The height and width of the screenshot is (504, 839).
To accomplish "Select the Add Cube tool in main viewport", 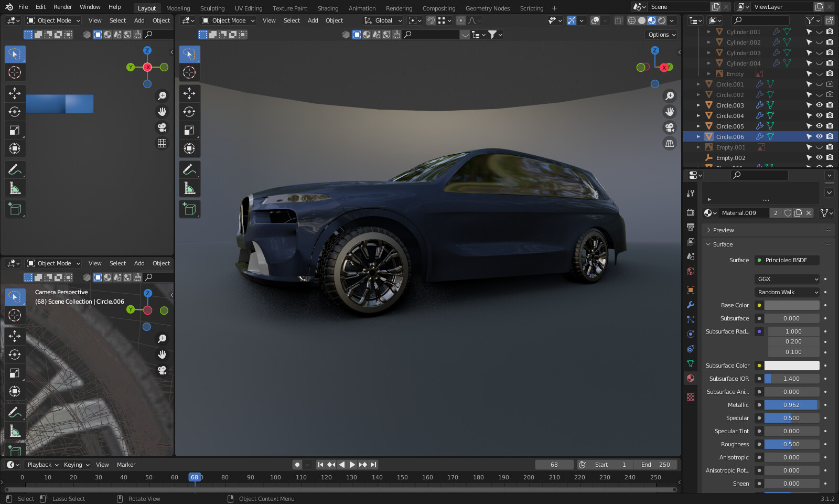I will click(189, 209).
